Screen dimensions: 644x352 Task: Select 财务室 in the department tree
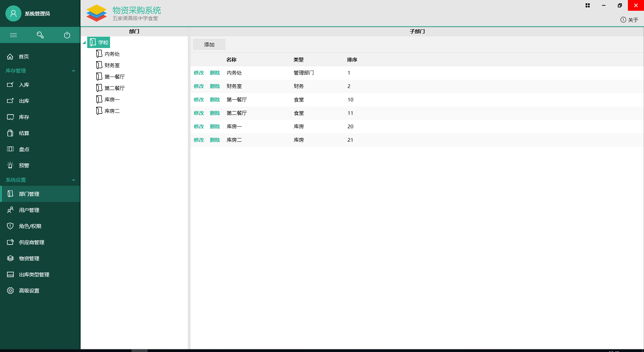click(112, 65)
